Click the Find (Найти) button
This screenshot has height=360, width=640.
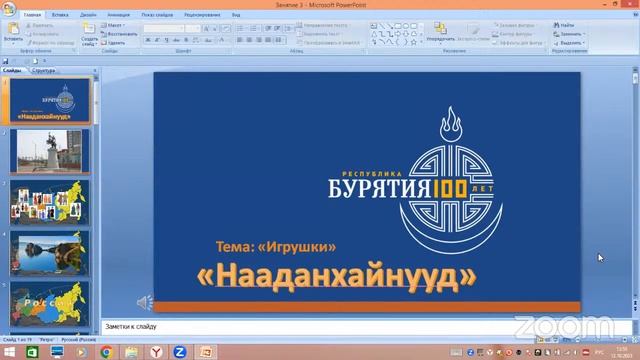(x=564, y=25)
